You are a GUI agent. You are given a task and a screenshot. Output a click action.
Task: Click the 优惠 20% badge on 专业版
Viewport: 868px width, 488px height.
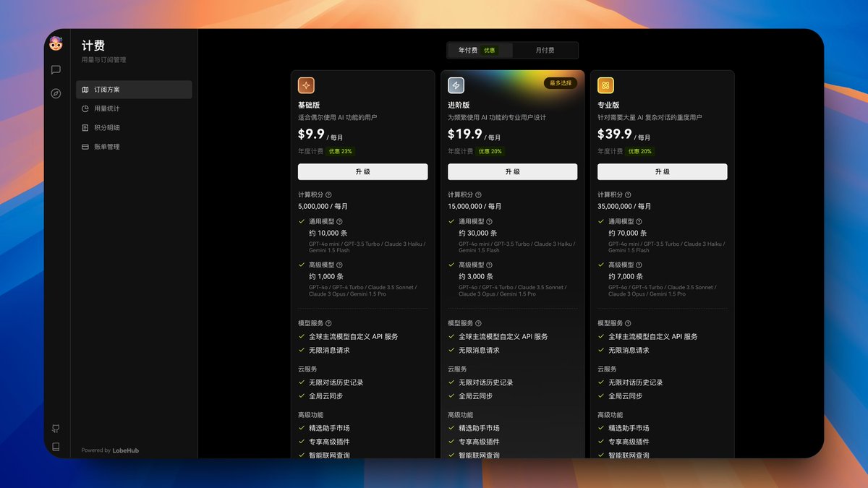639,151
